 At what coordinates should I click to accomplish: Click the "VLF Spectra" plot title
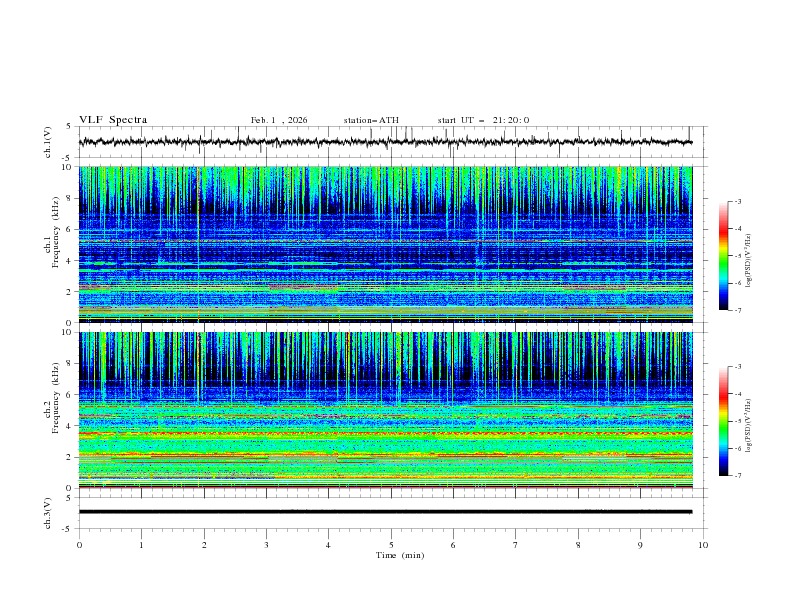click(113, 120)
